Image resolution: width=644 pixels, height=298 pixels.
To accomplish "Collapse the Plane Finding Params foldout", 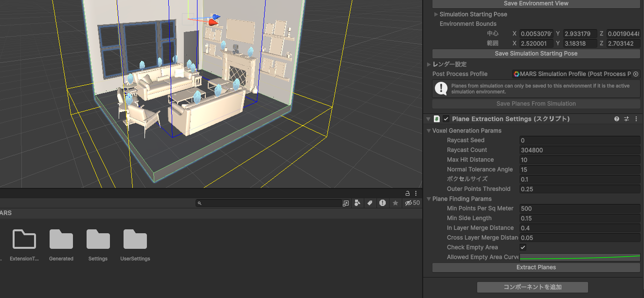I will point(429,199).
